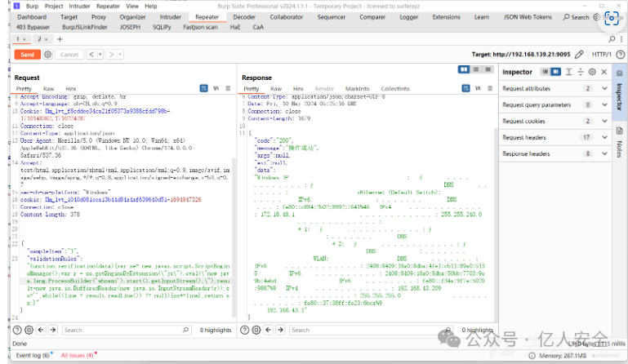Screen dimensions: 628x364
Task: Edit the target with pencil icon
Action: pos(579,54)
